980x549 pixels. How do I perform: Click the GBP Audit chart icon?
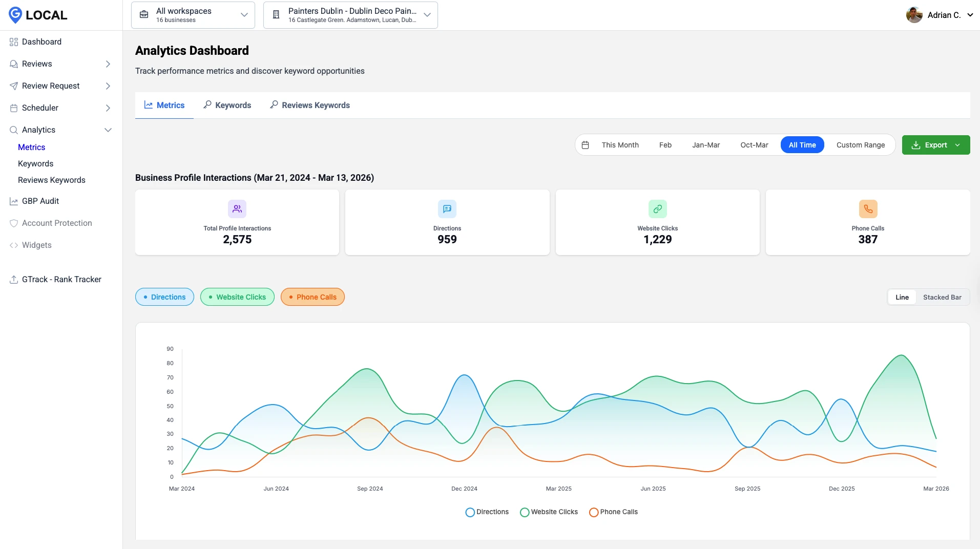pos(14,201)
